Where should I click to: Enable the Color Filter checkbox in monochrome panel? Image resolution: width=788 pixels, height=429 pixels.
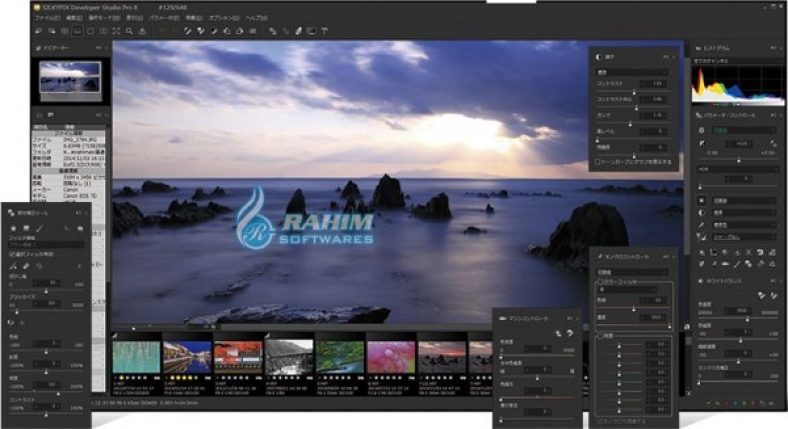(x=600, y=283)
